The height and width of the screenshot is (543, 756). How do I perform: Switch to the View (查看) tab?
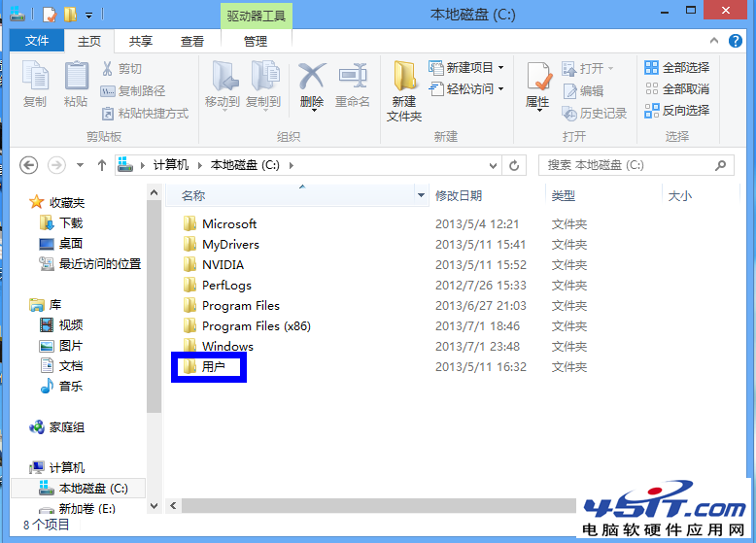191,42
